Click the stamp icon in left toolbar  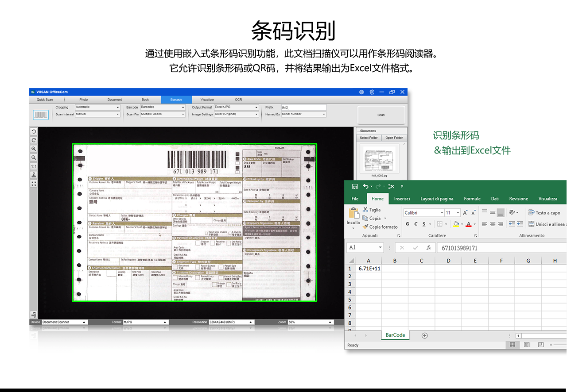coord(34,175)
